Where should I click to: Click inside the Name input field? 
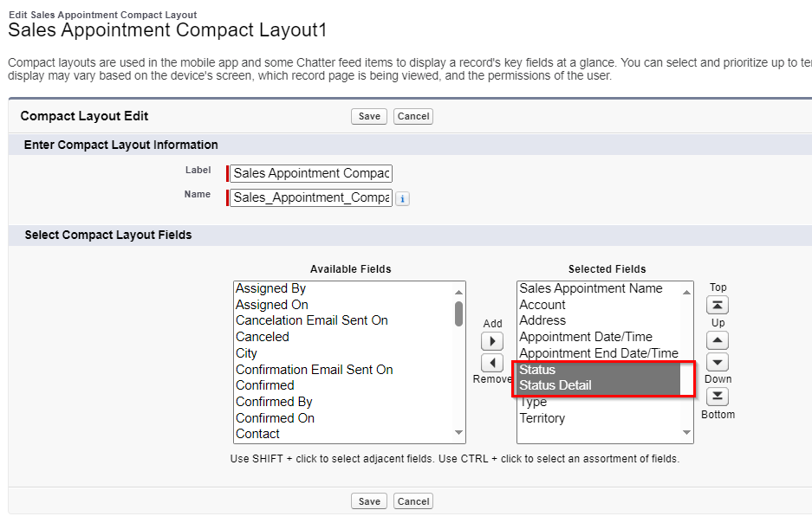coord(309,197)
